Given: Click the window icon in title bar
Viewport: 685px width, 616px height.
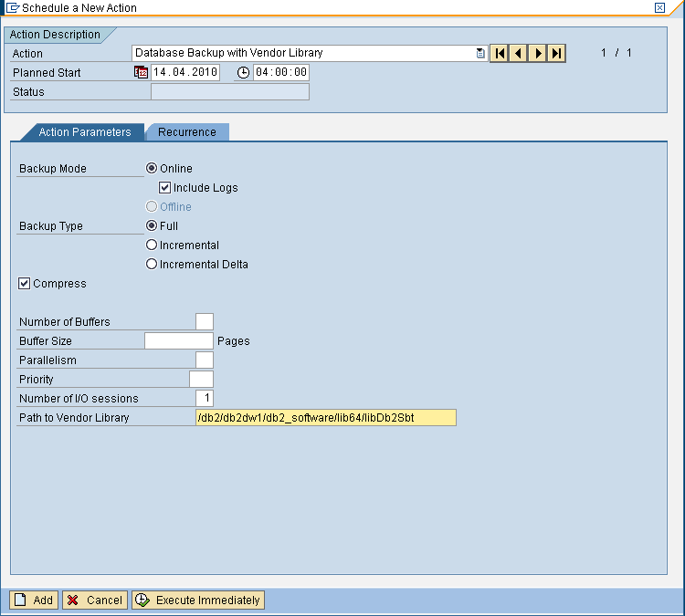Looking at the screenshot, I should (14, 7).
